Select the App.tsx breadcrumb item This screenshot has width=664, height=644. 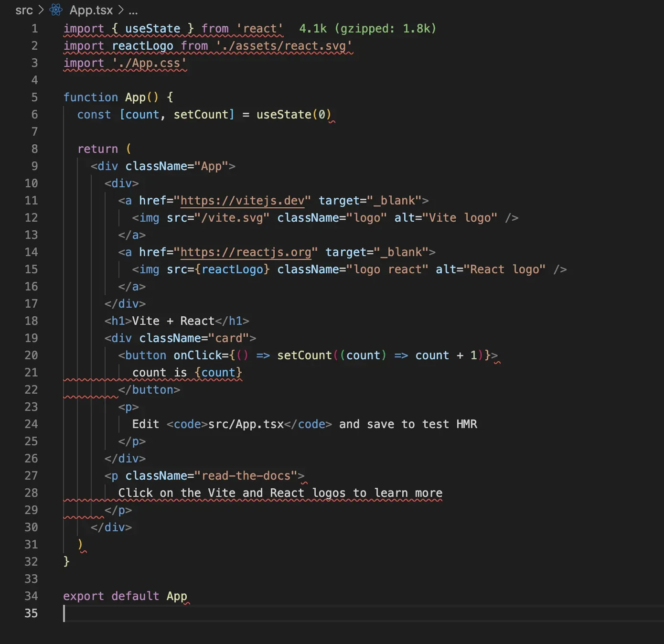click(x=91, y=10)
